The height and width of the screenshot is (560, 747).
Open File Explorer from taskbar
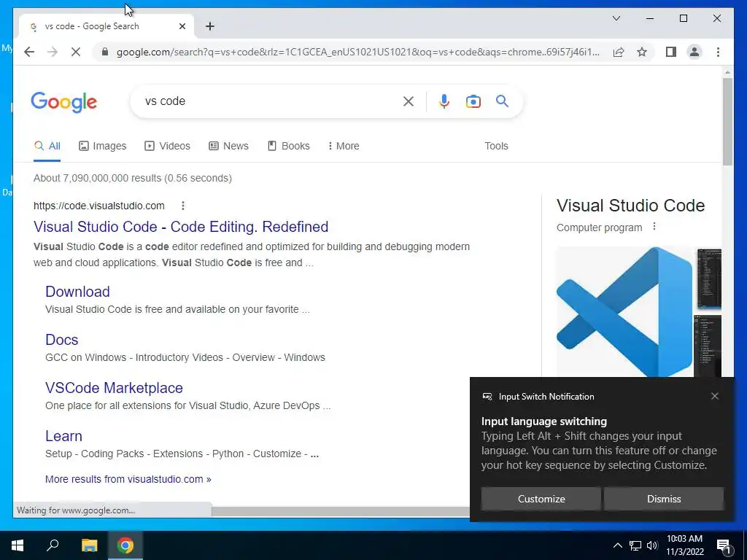click(89, 545)
